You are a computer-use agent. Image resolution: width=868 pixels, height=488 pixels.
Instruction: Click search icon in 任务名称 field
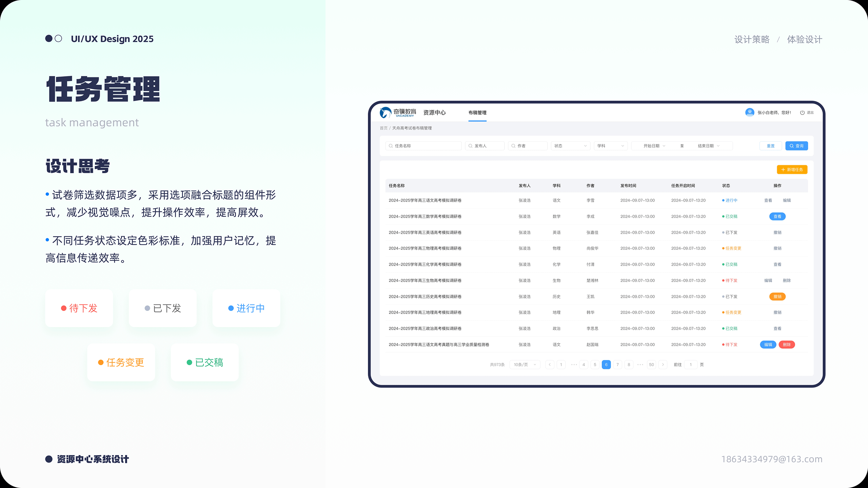tap(391, 146)
